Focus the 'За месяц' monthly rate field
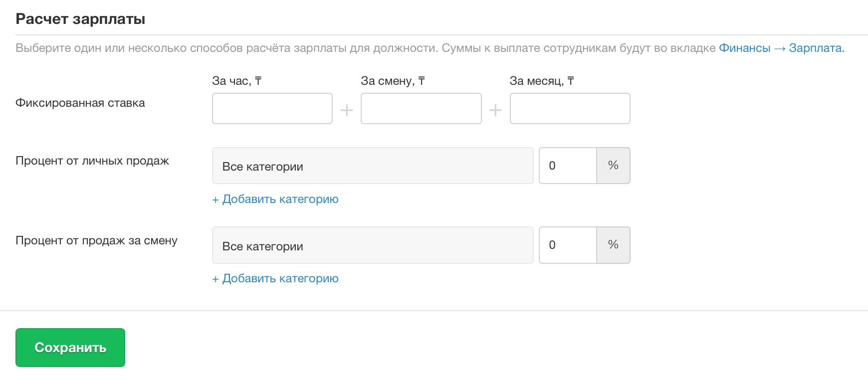Screen dimensions: 868x378 (570, 109)
